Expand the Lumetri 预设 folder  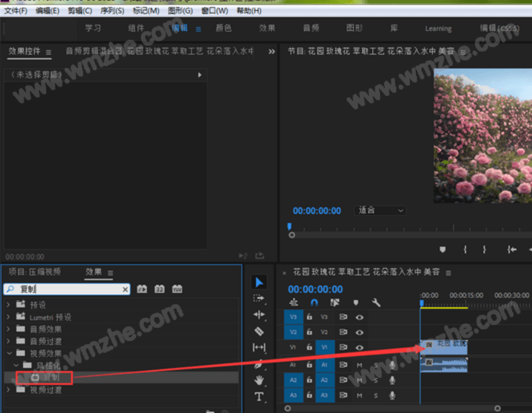coord(9,317)
